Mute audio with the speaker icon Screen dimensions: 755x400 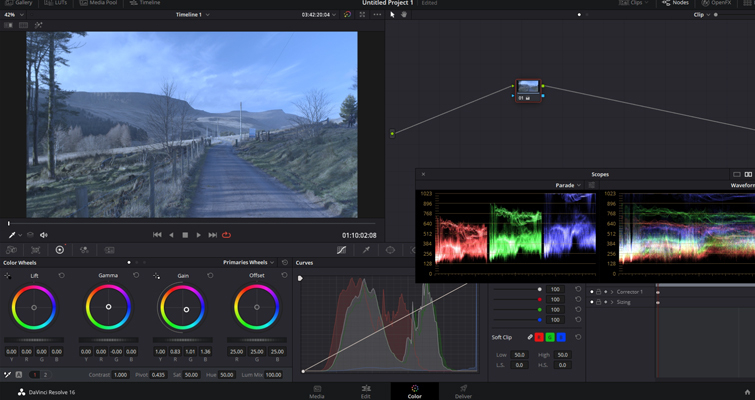[44, 235]
